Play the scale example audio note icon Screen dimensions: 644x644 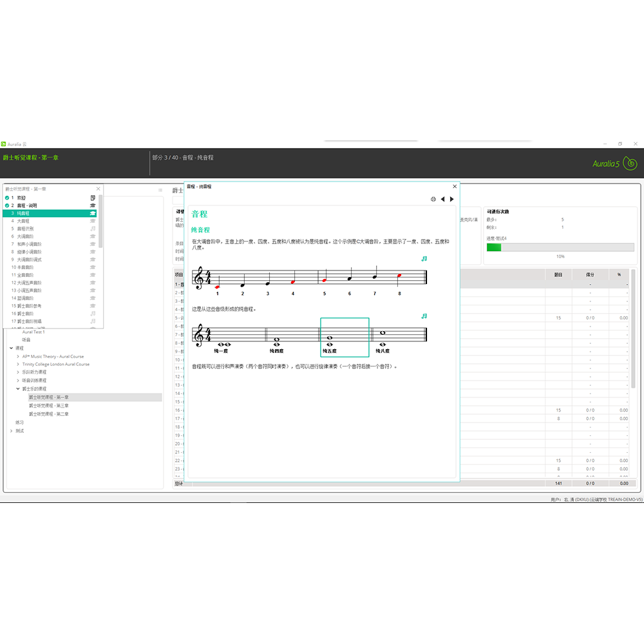pyautogui.click(x=424, y=258)
